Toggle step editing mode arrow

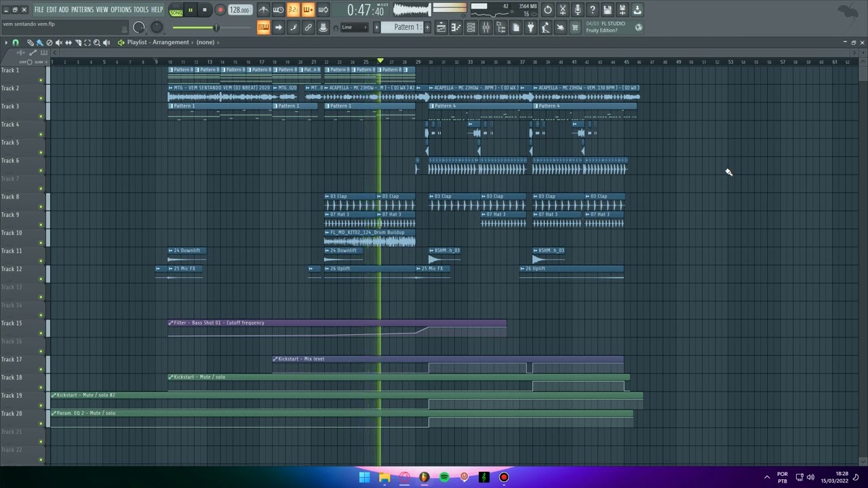[x=279, y=27]
